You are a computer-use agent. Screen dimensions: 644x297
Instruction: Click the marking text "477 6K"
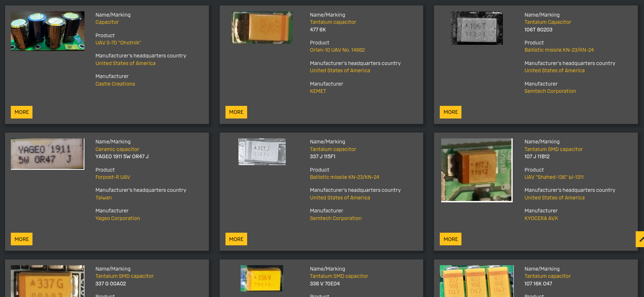click(318, 30)
